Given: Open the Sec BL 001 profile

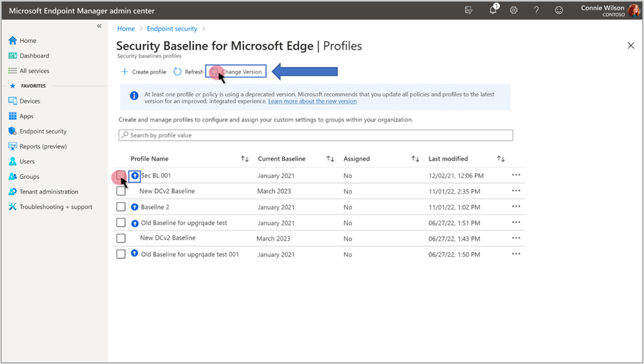Looking at the screenshot, I should [x=156, y=176].
